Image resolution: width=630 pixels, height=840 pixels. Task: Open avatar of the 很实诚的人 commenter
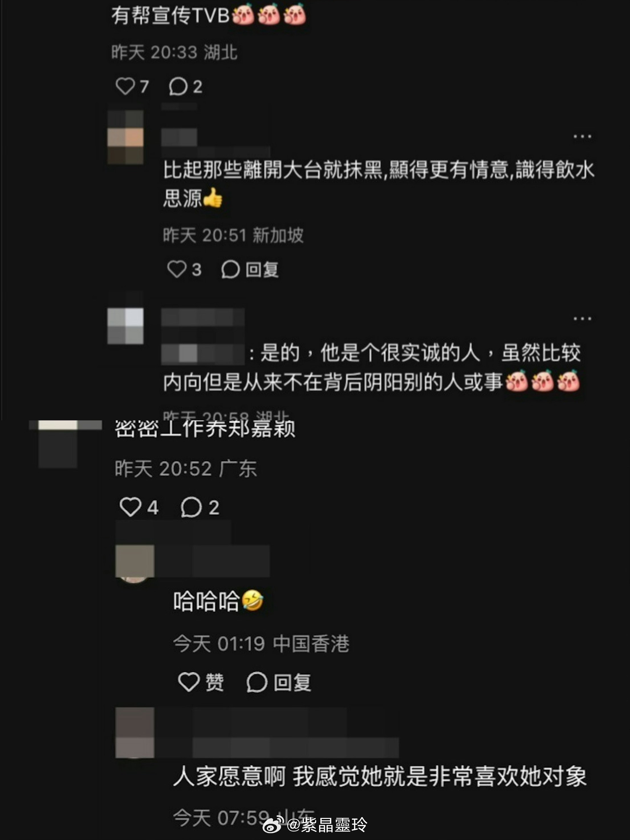pyautogui.click(x=125, y=326)
